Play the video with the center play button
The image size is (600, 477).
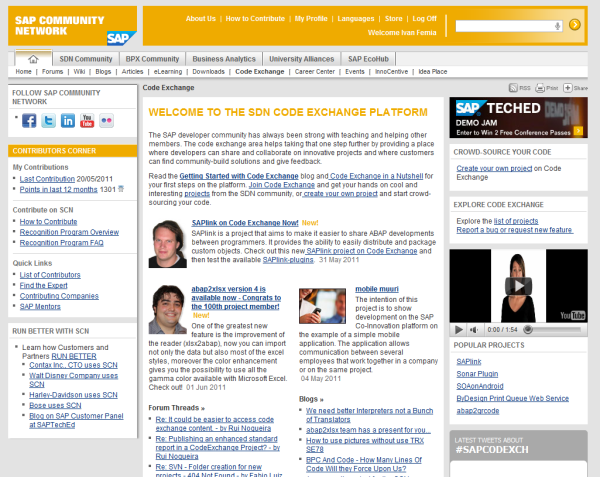point(518,286)
